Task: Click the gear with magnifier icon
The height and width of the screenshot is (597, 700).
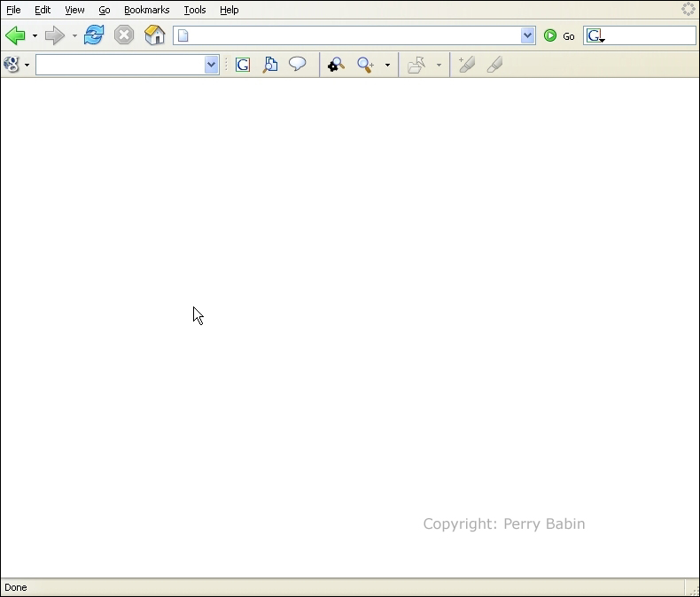Action: tap(336, 66)
